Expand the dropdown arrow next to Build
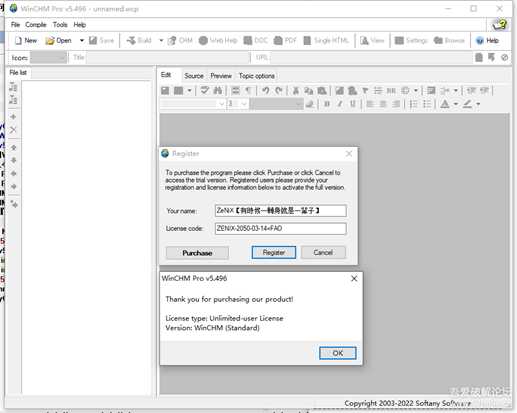This screenshot has width=517, height=413. 161,41
